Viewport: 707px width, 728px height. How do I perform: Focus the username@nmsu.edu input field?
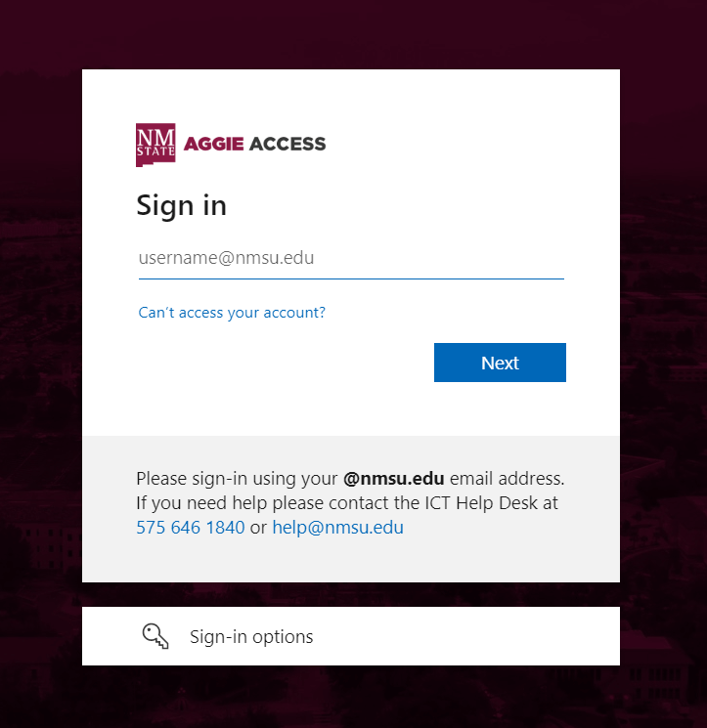click(x=351, y=258)
